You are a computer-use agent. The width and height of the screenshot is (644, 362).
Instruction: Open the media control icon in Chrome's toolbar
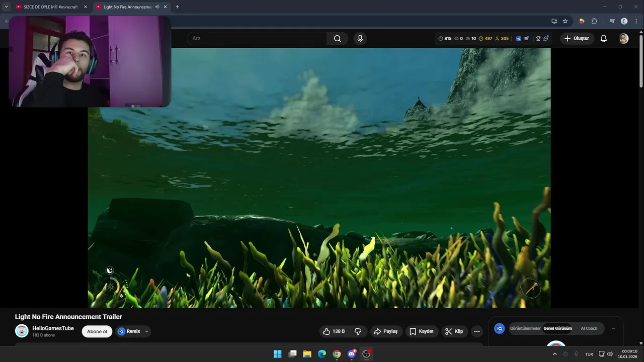pyautogui.click(x=612, y=21)
